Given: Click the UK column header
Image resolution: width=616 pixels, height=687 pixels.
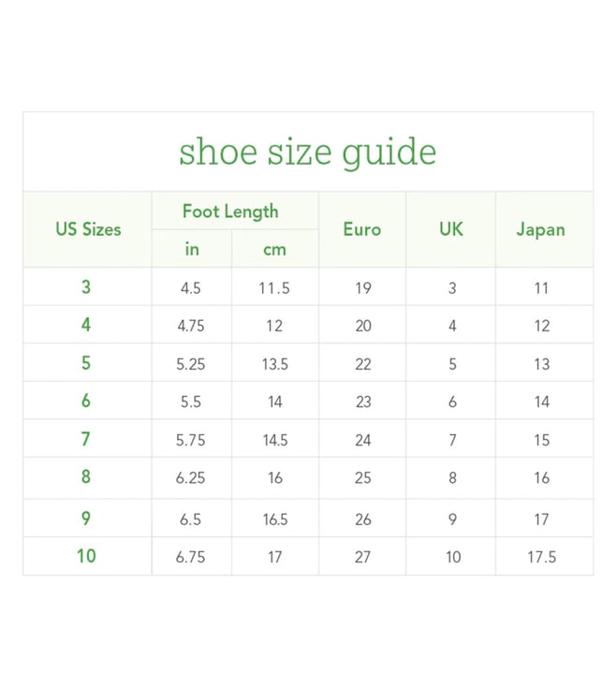Looking at the screenshot, I should point(451,228).
